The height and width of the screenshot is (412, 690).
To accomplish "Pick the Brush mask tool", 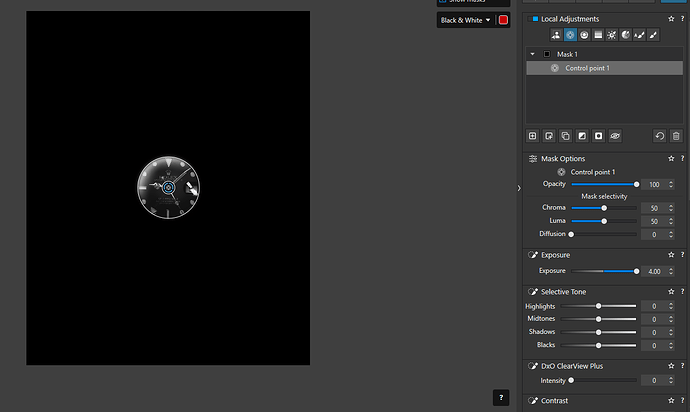I will point(653,34).
